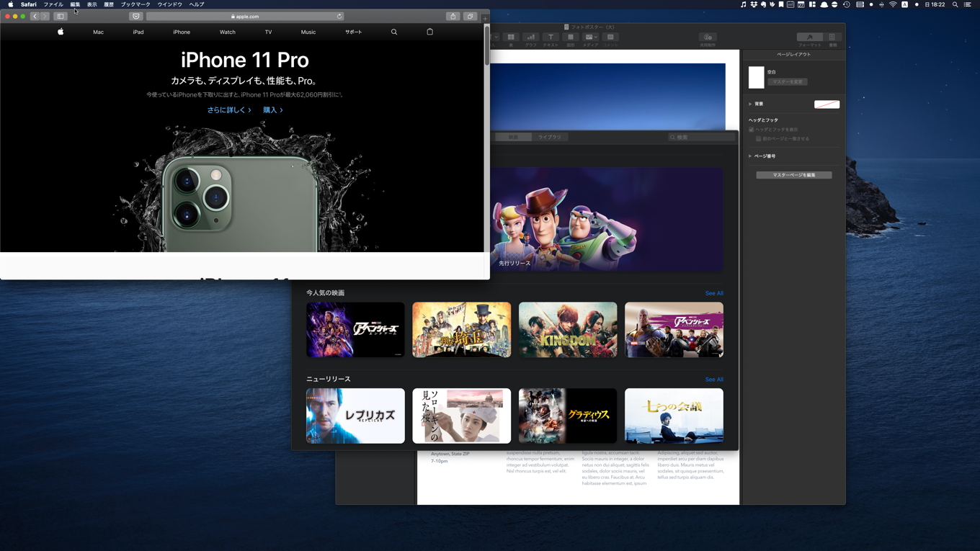Switch to the 映画 tab in TV app
This screenshot has width=980, height=551.
point(513,137)
